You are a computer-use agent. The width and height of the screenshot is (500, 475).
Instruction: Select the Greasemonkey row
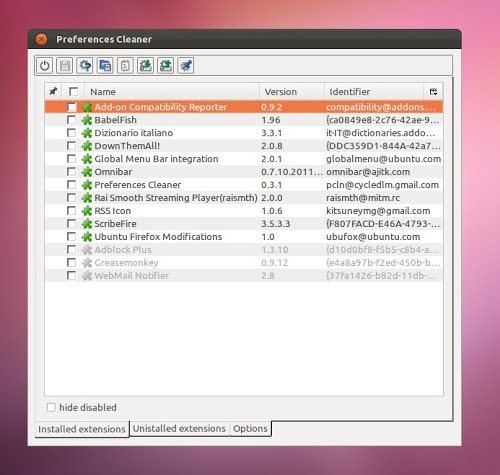pyautogui.click(x=244, y=263)
